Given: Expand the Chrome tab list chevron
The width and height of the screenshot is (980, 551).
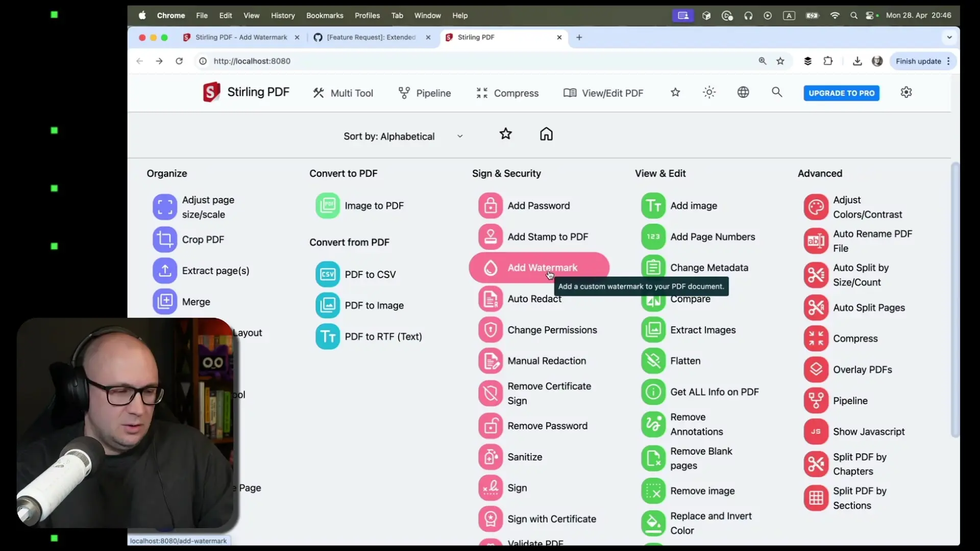Looking at the screenshot, I should 949,37.
